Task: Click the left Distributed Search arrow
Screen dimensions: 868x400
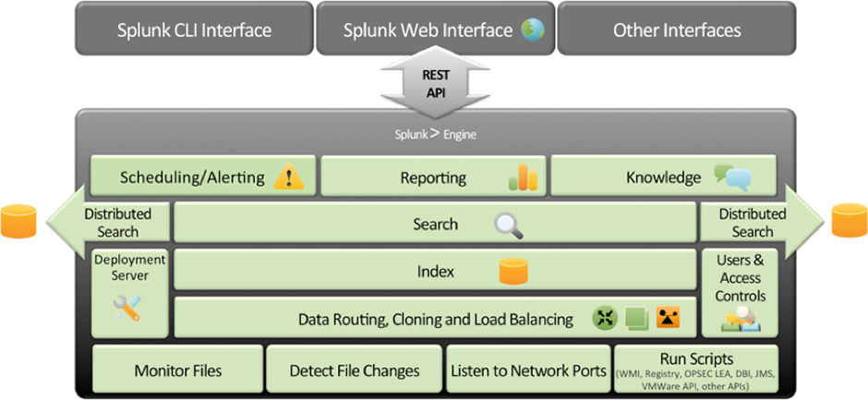Action: (109, 223)
